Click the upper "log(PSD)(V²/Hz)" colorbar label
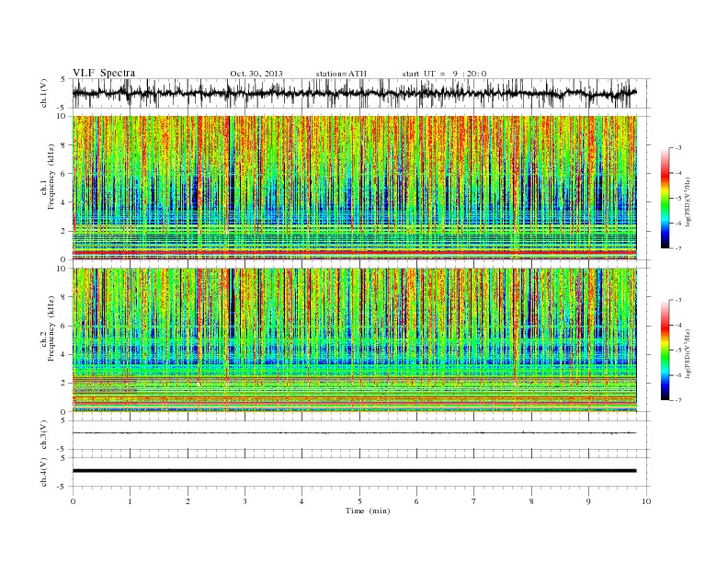This screenshot has width=728, height=563. [x=688, y=201]
